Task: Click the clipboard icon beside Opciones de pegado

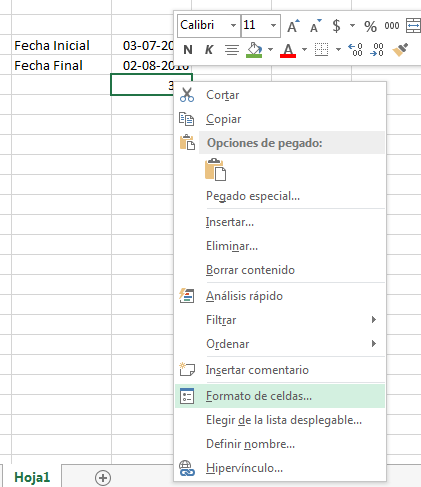Action: coord(187,142)
